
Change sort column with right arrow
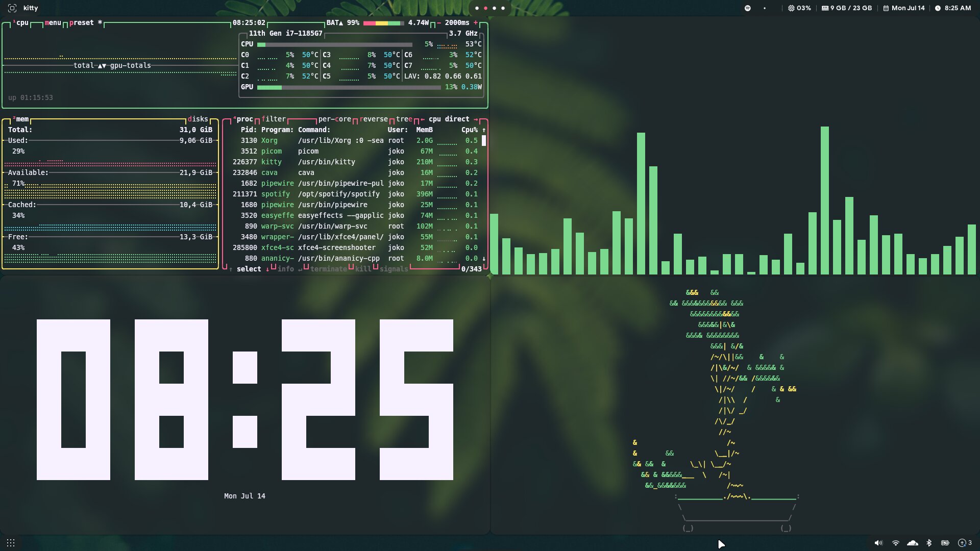click(476, 119)
